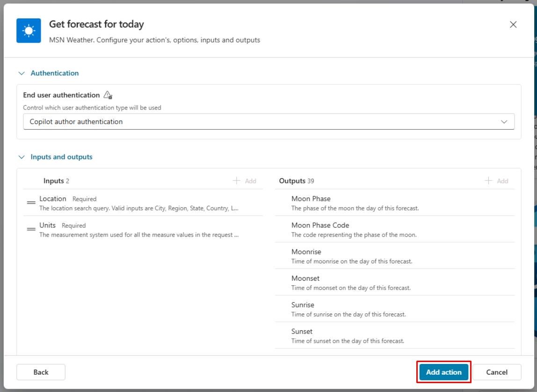537x392 pixels.
Task: Select the Units required input
Action: tap(140, 230)
